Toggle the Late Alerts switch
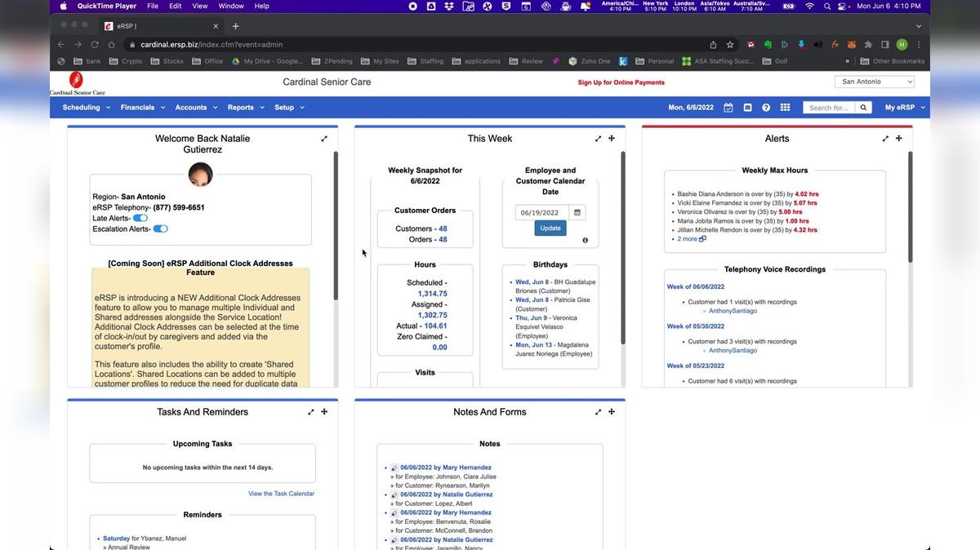 (140, 218)
